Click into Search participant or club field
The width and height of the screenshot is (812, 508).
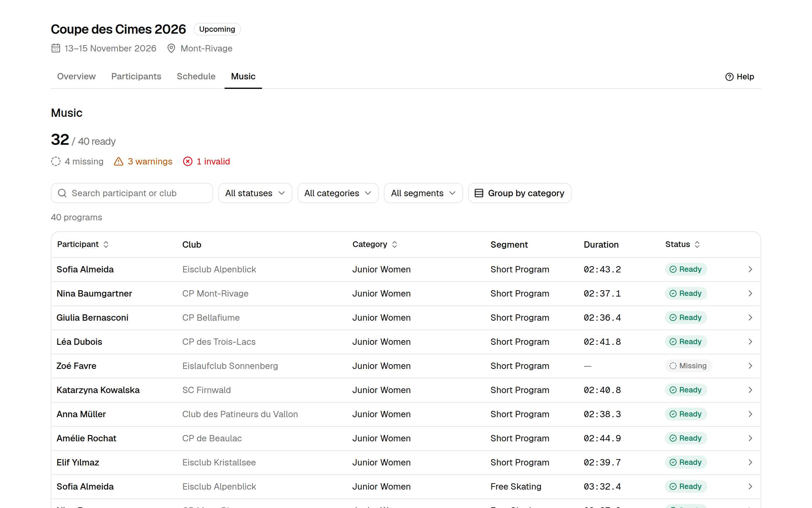(x=132, y=193)
